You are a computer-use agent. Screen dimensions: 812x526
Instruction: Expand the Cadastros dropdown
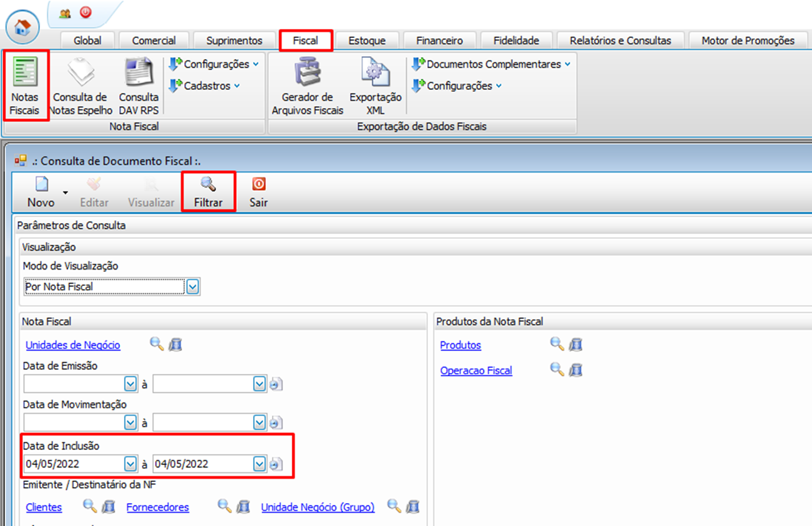(x=204, y=86)
